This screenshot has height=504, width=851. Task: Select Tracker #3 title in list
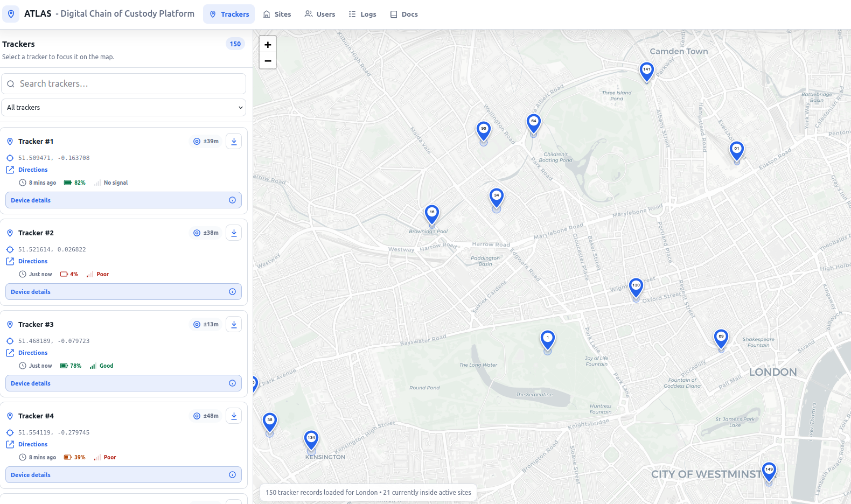[x=36, y=324]
